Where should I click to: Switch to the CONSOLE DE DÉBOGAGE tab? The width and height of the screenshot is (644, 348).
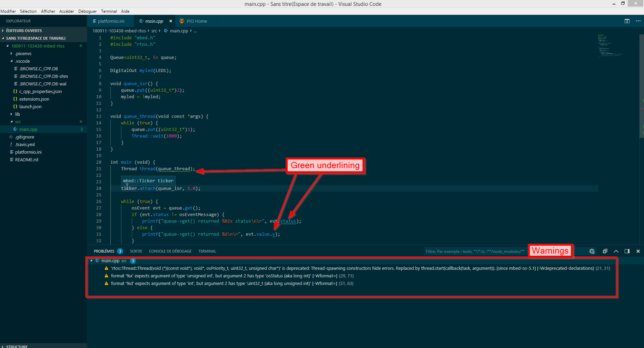(170, 251)
